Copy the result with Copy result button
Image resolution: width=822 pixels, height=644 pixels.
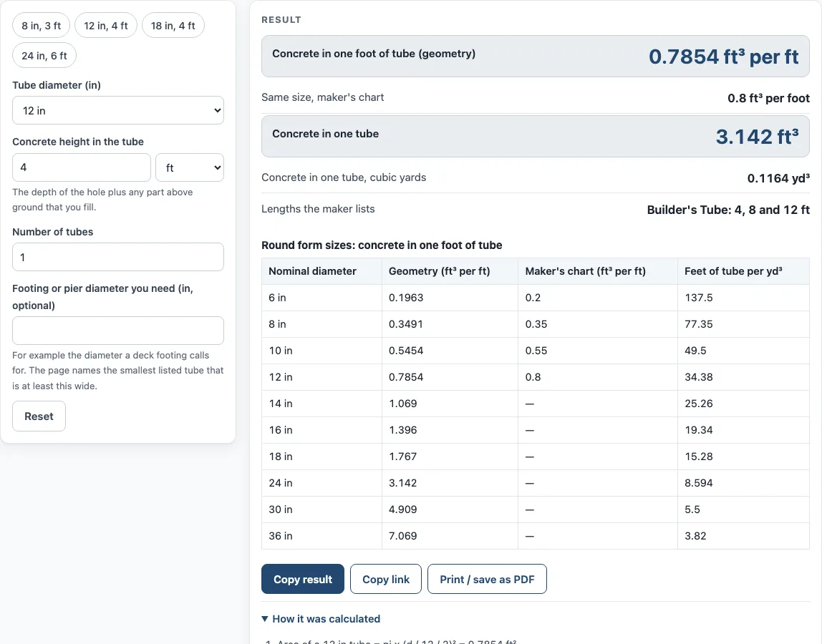coord(302,579)
